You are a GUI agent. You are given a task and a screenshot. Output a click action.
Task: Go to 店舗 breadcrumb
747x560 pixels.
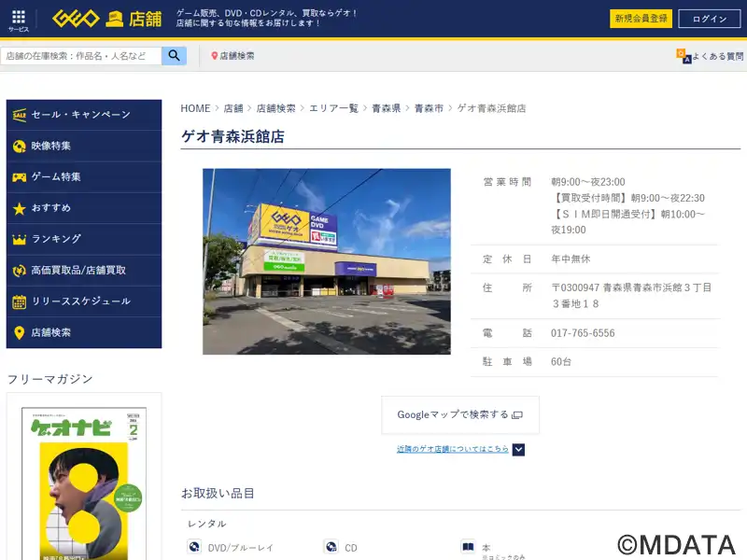pyautogui.click(x=233, y=108)
